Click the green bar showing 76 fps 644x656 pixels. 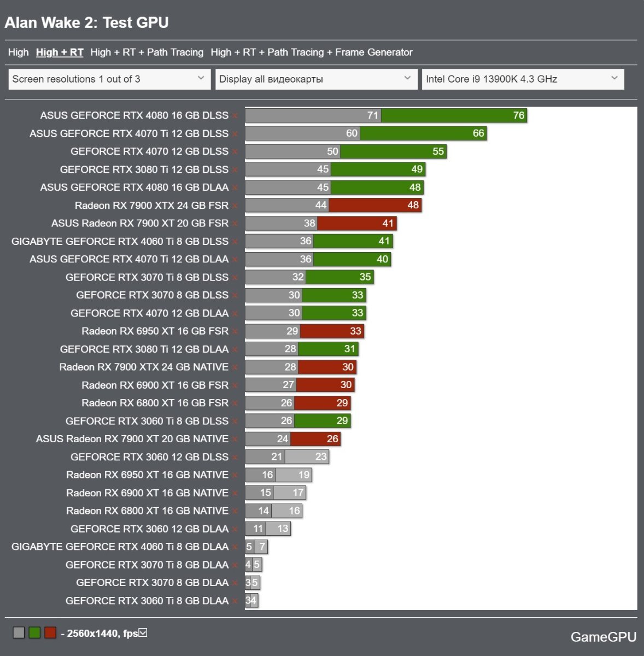pyautogui.click(x=454, y=115)
